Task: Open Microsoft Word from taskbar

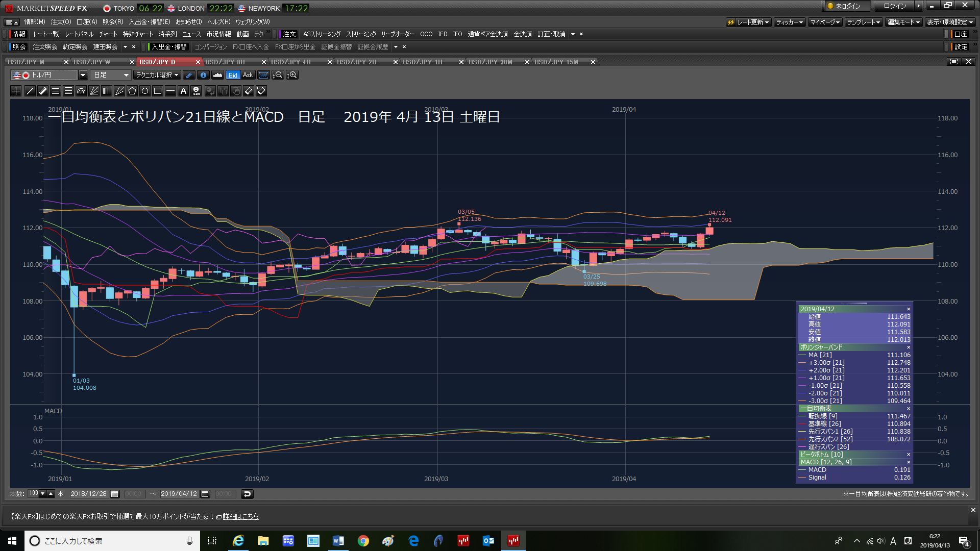Action: (x=338, y=541)
